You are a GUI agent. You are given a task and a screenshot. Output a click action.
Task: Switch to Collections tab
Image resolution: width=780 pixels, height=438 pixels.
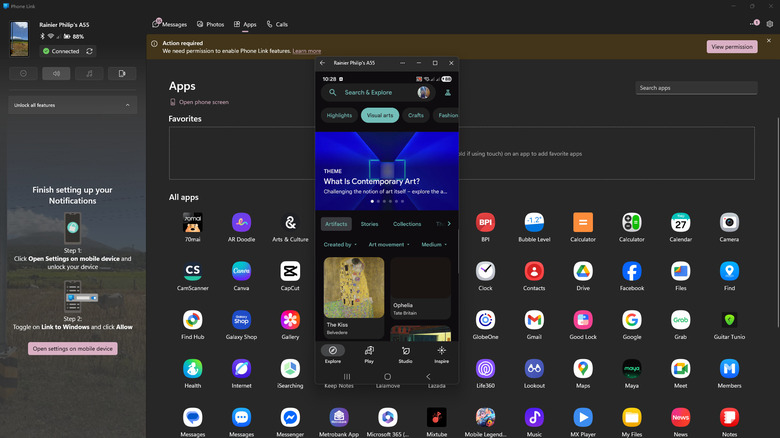click(407, 224)
